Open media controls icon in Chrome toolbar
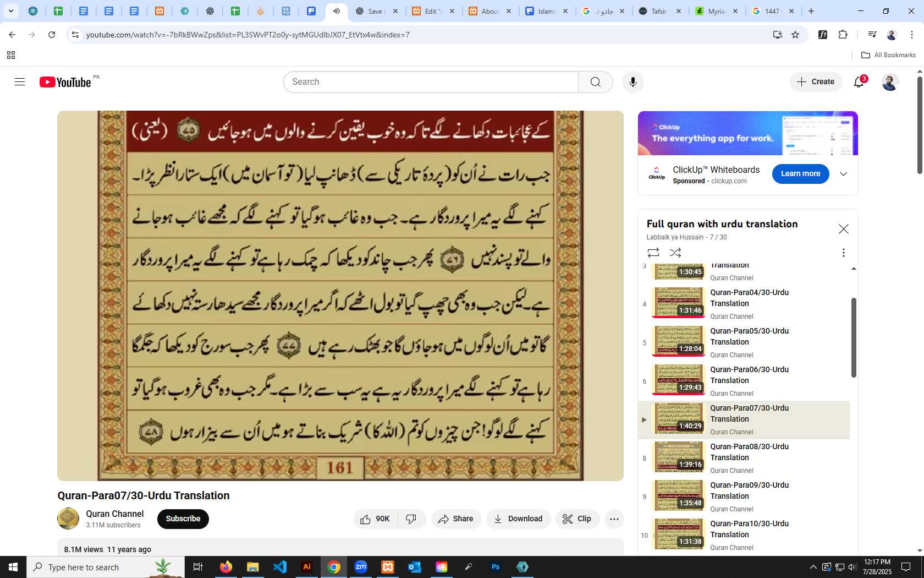Image resolution: width=924 pixels, height=578 pixels. pyautogui.click(x=872, y=35)
